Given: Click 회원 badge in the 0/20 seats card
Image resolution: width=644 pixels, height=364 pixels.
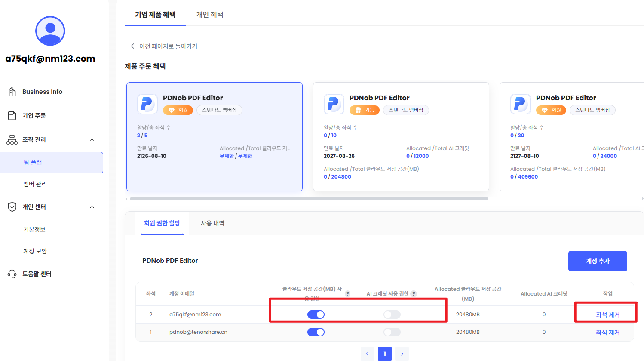Looking at the screenshot, I should click(x=551, y=110).
